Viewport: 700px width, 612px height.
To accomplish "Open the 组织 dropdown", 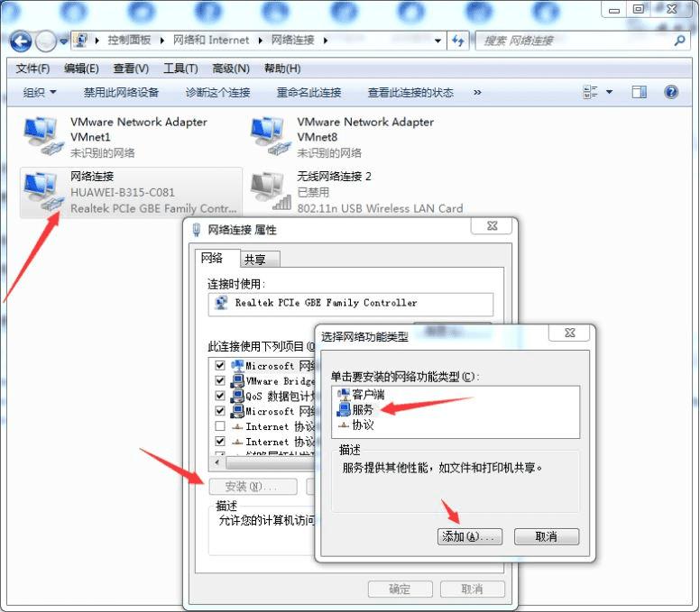I will 40,92.
